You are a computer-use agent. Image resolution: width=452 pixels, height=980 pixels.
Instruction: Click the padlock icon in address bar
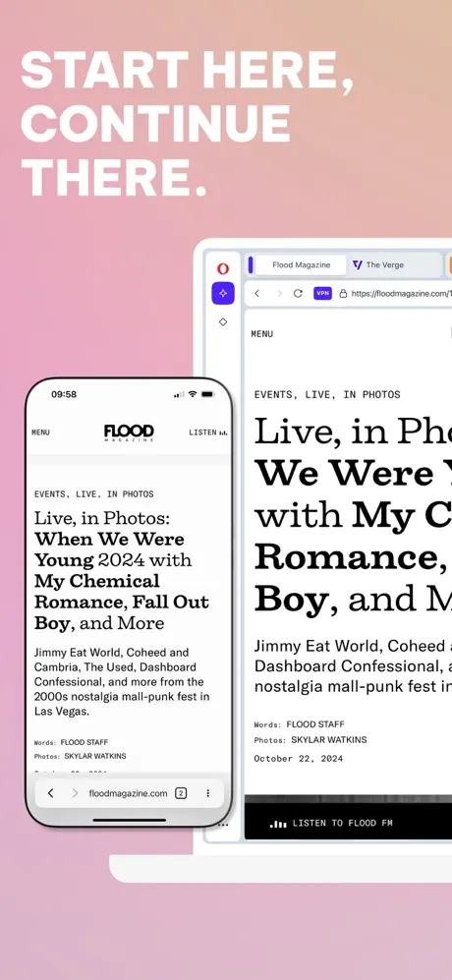point(343,293)
